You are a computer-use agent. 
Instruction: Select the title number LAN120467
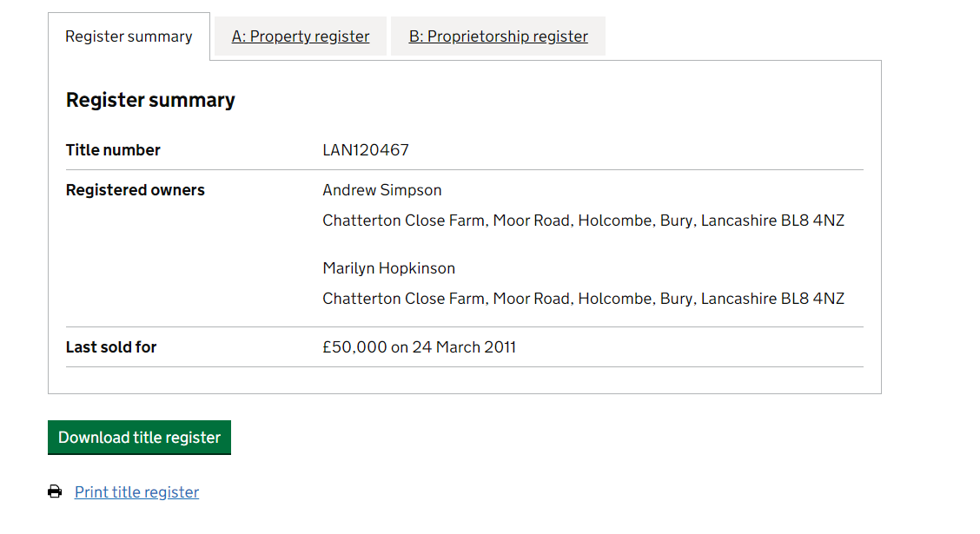366,150
